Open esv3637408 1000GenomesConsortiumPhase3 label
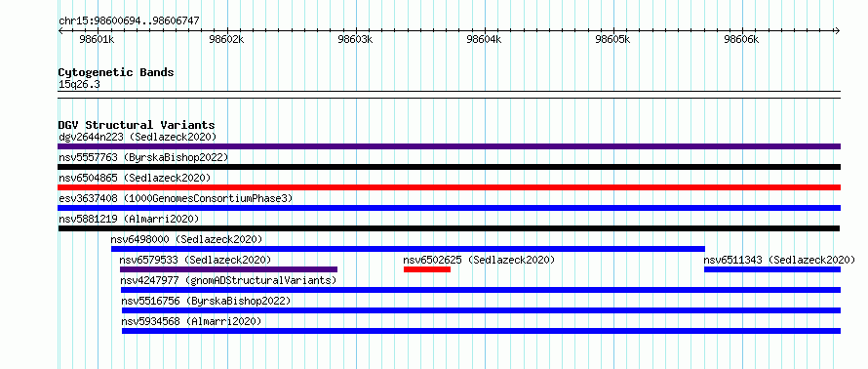868x369 pixels. coord(176,198)
